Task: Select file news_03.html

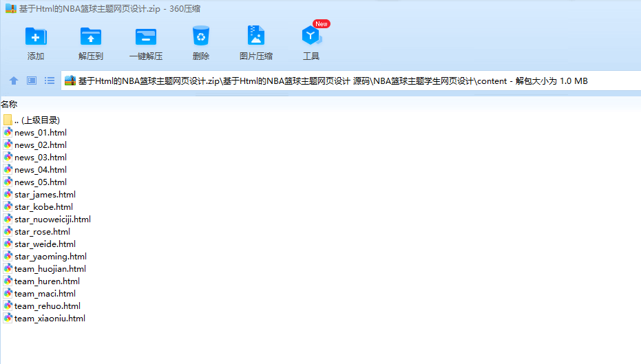Action: coord(35,158)
